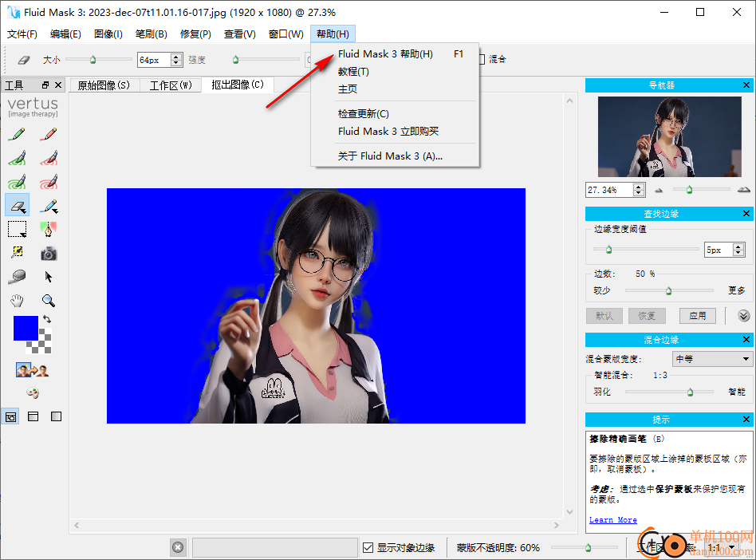This screenshot has width=756, height=560.
Task: Select the green Keep global brush tool
Action: tap(17, 182)
